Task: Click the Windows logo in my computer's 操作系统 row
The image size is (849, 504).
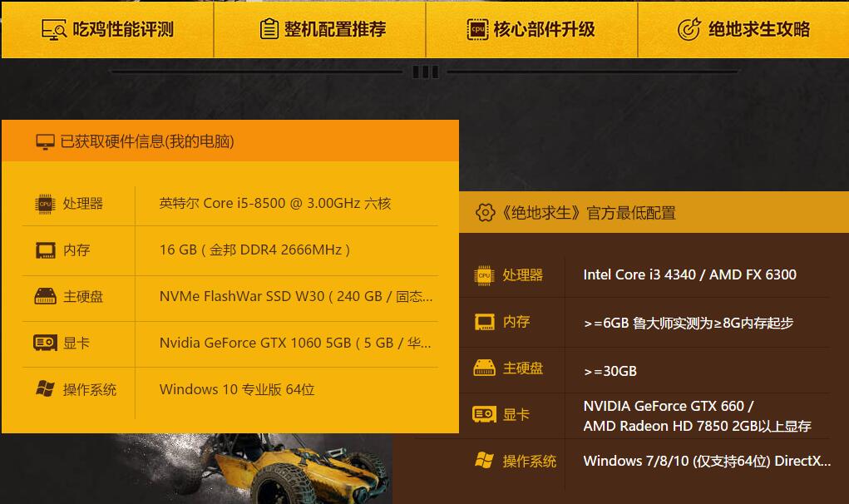Action: 45,388
